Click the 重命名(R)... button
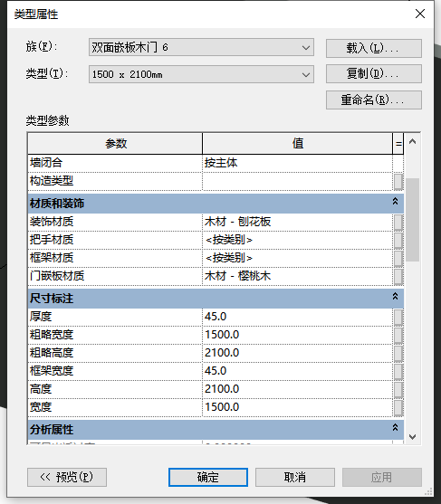Screen dimensions: 441x504 click(x=373, y=100)
